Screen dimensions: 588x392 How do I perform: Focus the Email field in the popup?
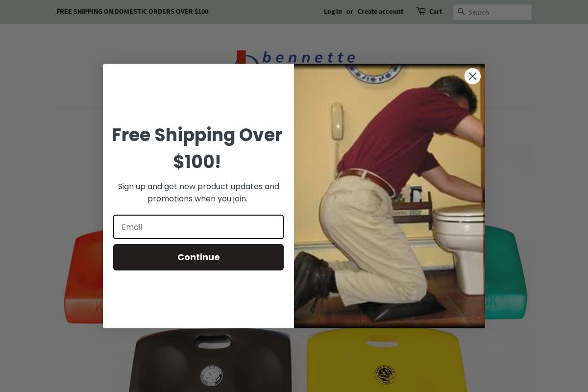point(198,227)
